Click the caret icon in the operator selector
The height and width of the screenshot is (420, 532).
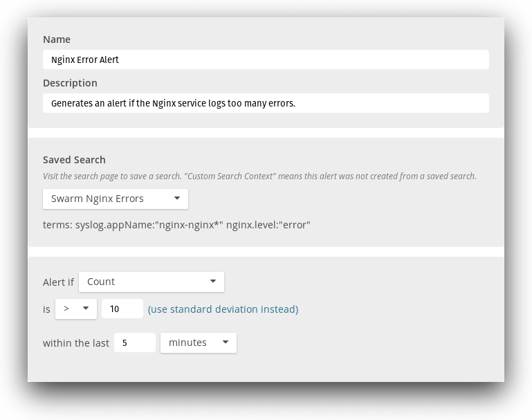coord(86,309)
